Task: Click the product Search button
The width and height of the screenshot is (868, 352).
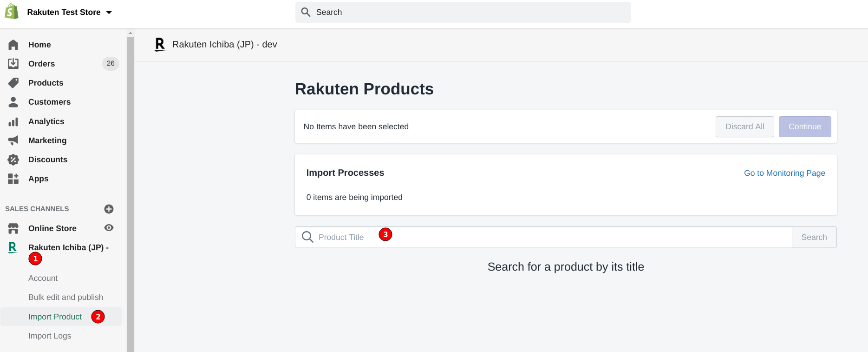Action: 814,237
